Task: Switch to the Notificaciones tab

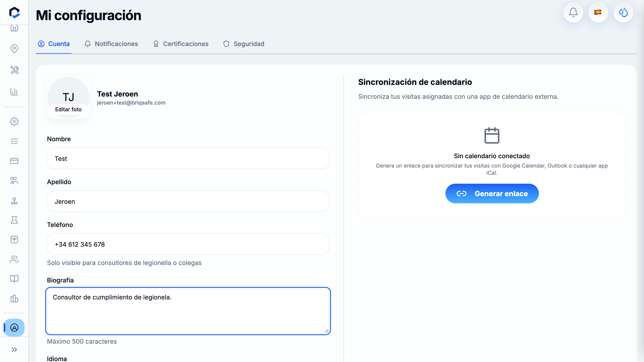Action: [x=111, y=44]
